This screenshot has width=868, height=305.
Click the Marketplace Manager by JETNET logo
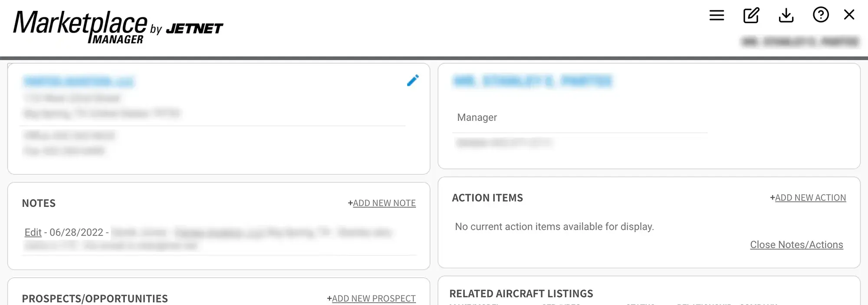118,27
